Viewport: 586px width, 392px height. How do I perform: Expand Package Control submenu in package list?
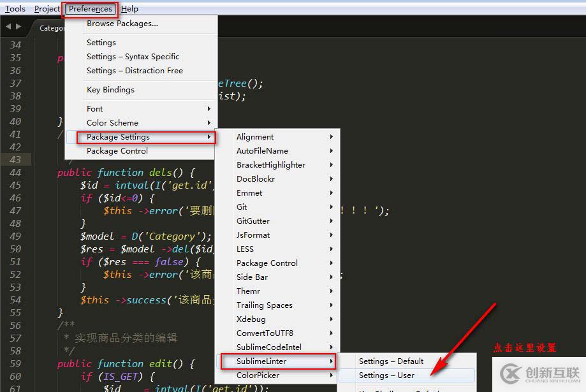pyautogui.click(x=277, y=263)
